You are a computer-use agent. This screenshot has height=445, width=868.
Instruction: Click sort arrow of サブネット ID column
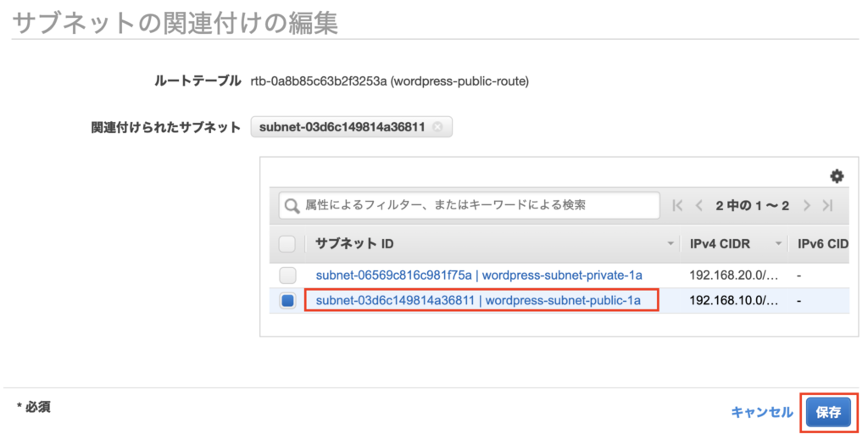click(670, 244)
